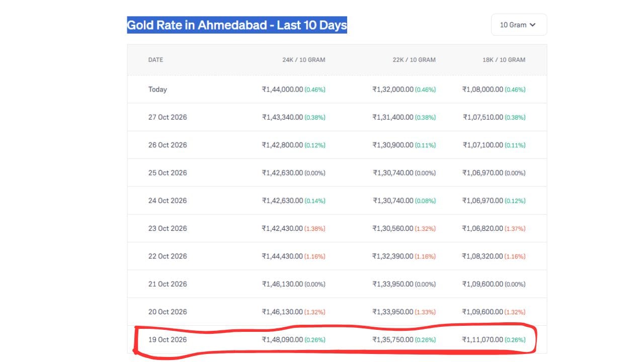This screenshot has width=644, height=362.
Task: Select the 22 Oct 2026 date cell
Action: pyautogui.click(x=168, y=256)
